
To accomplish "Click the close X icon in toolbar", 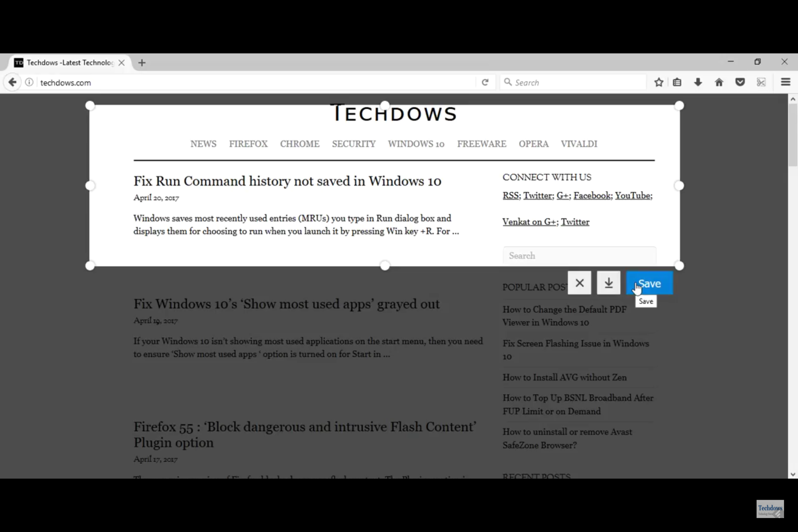I will coord(580,283).
